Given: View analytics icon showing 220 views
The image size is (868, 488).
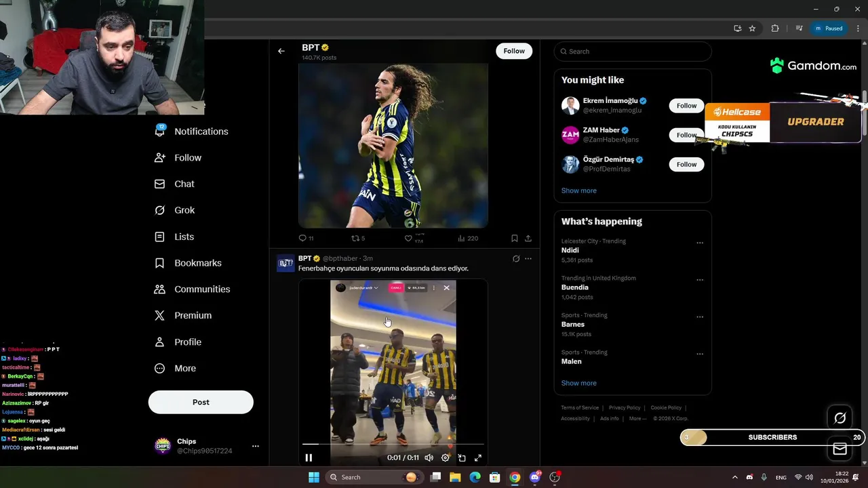Looking at the screenshot, I should click(x=468, y=239).
